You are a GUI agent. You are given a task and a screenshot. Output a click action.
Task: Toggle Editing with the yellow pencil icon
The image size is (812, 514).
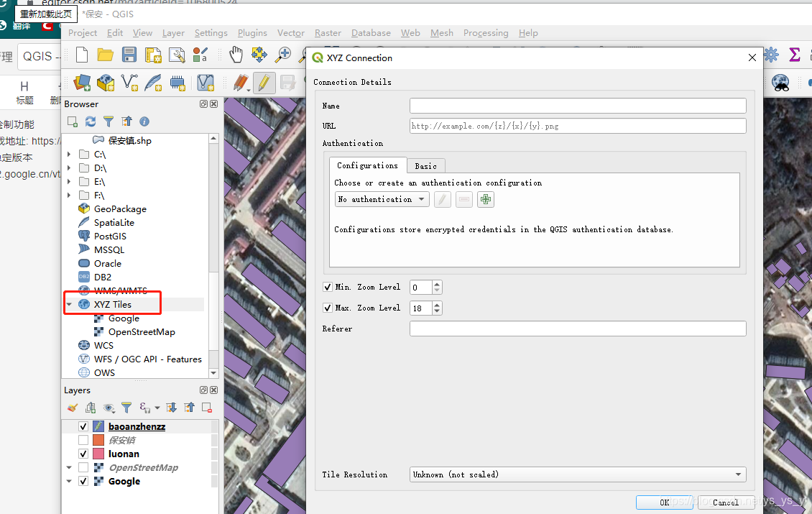tap(264, 83)
